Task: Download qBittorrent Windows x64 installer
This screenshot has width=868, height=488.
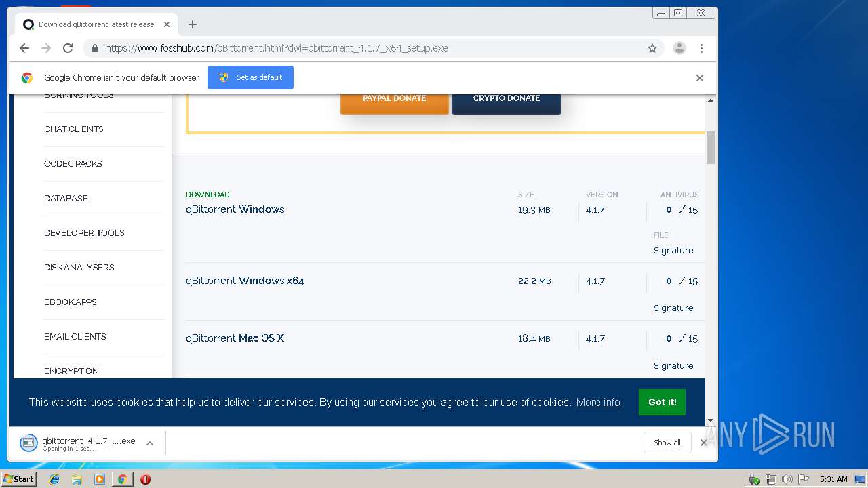Action: (245, 281)
